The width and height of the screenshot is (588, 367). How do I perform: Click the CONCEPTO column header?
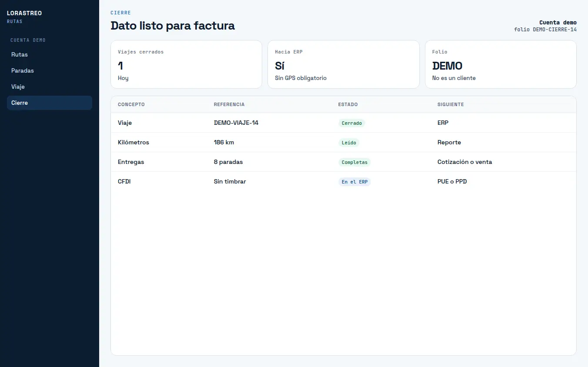click(131, 104)
